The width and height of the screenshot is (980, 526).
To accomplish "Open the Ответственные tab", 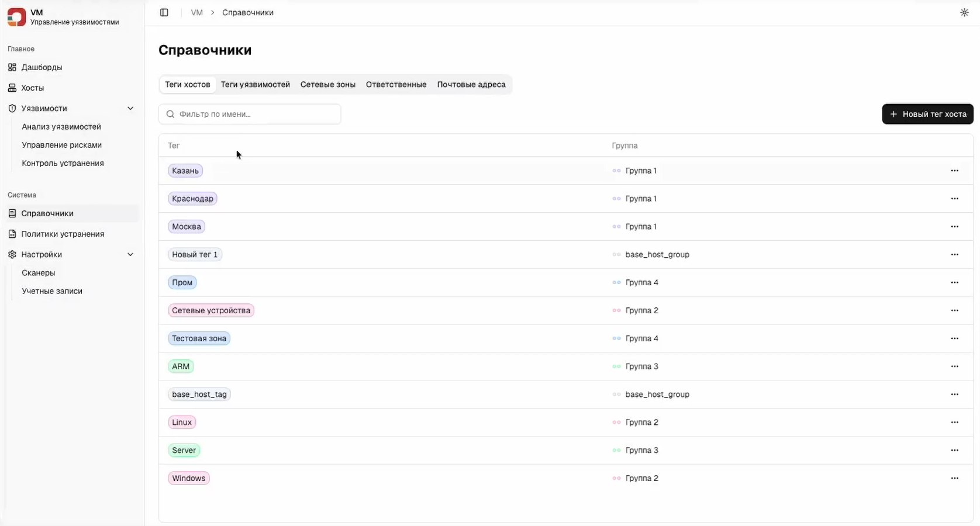I will pyautogui.click(x=396, y=85).
